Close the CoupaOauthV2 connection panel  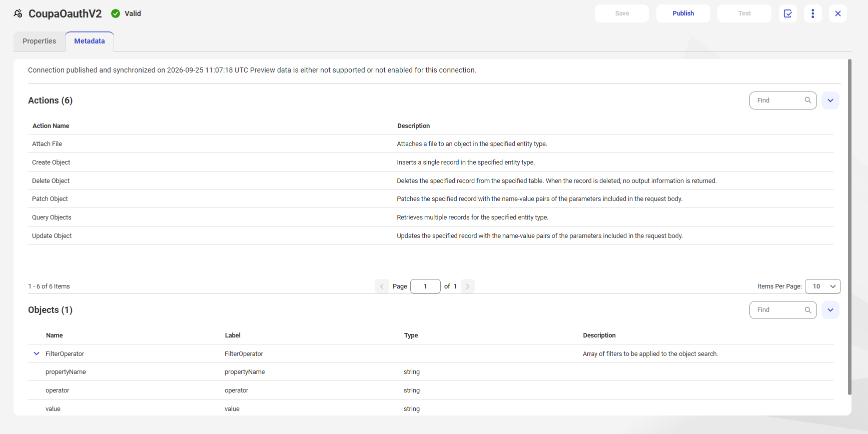tap(838, 13)
